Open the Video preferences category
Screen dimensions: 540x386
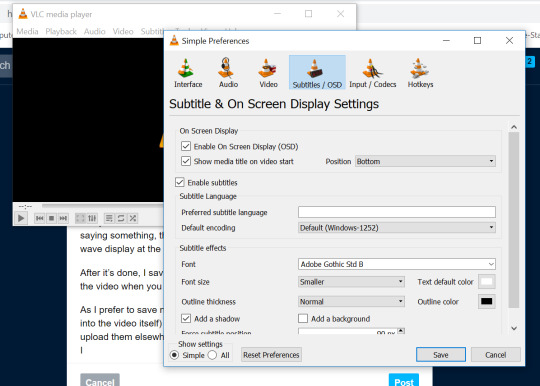coord(268,73)
